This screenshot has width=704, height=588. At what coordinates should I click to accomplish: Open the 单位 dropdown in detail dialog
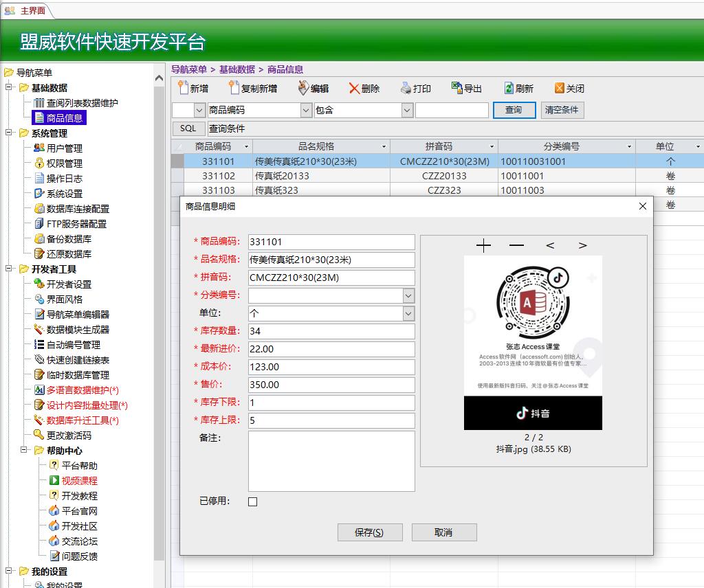pyautogui.click(x=408, y=313)
